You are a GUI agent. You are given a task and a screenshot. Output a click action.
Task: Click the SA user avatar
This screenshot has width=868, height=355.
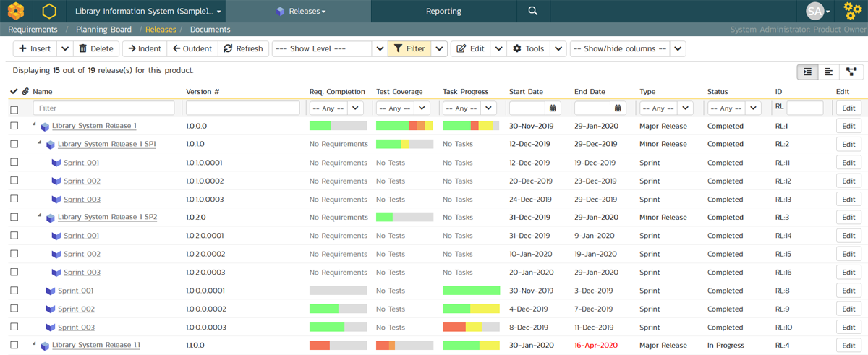click(814, 11)
